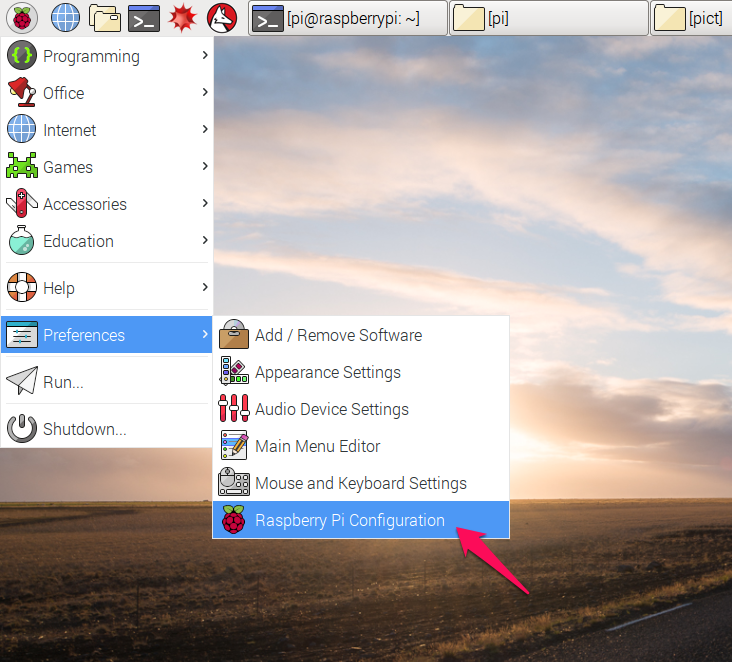The height and width of the screenshot is (662, 732).
Task: Click the Add / Remove Software package icon
Action: click(233, 335)
